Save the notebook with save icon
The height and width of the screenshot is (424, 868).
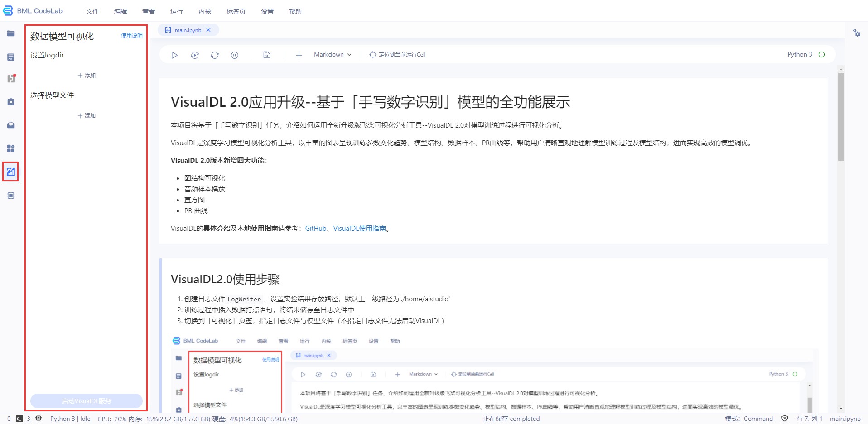267,55
